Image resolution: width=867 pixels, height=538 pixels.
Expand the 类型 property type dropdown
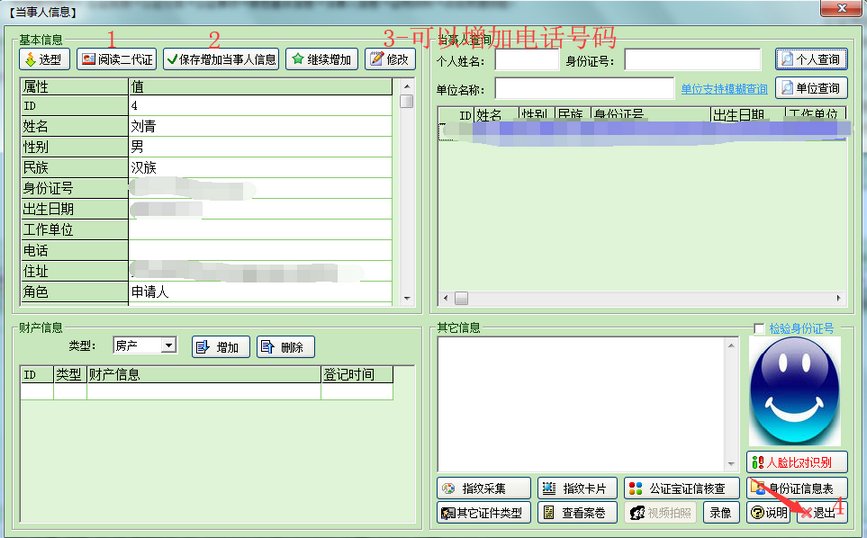click(168, 346)
